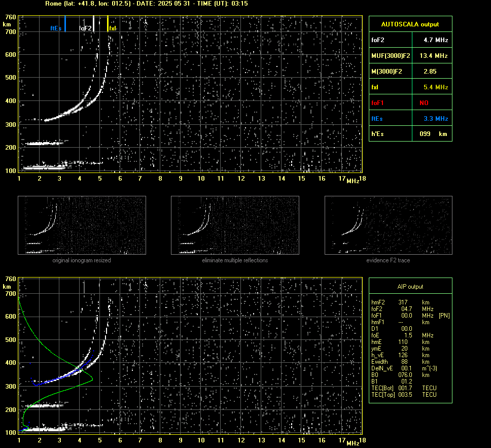Click the blue ftEs marker label
Image resolution: width=491 pixels, height=448 pixels.
coord(56,28)
